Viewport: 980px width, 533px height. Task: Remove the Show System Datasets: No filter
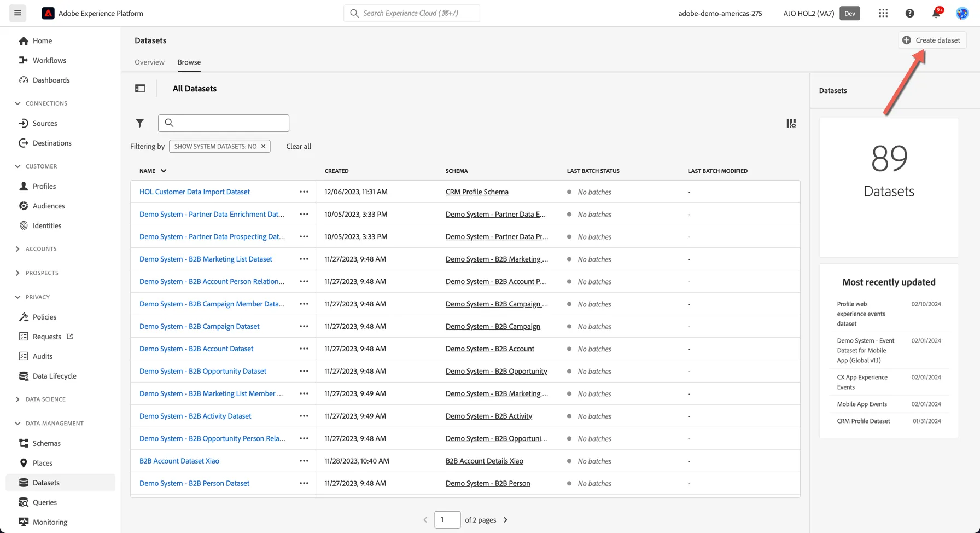pos(263,146)
